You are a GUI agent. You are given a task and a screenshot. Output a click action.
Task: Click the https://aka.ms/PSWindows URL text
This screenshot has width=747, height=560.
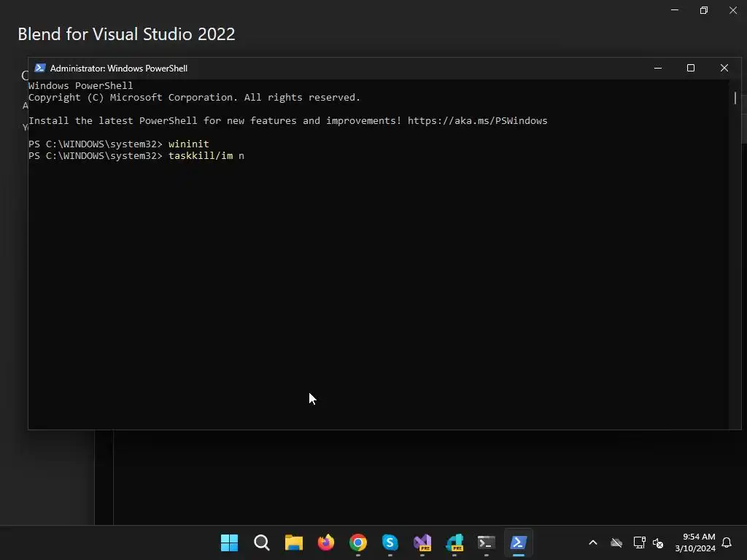(477, 120)
